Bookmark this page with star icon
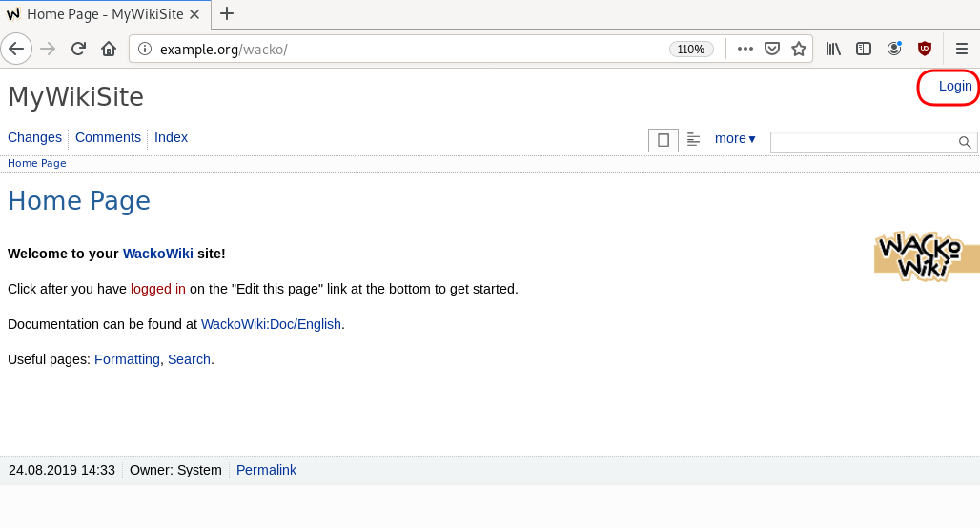Screen dimensions: 980x528 (x=799, y=49)
